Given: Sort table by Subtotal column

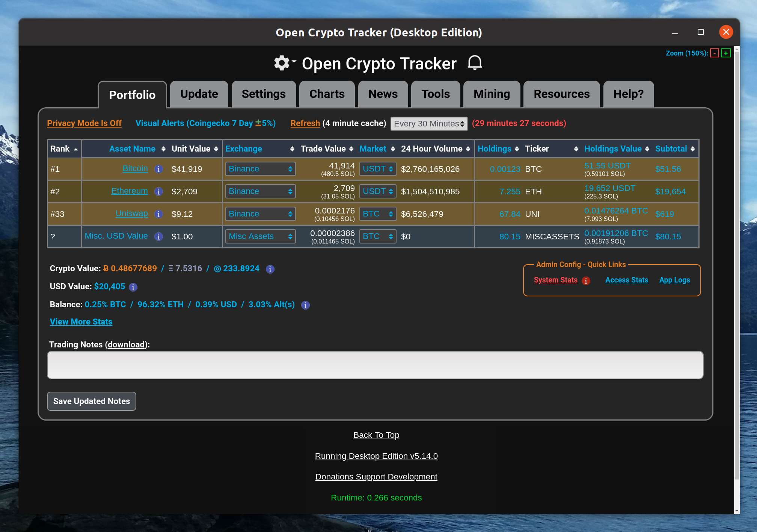Looking at the screenshot, I should pos(675,149).
